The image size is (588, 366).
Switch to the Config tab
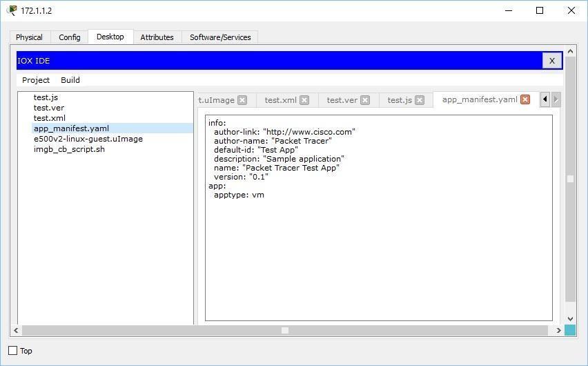70,37
